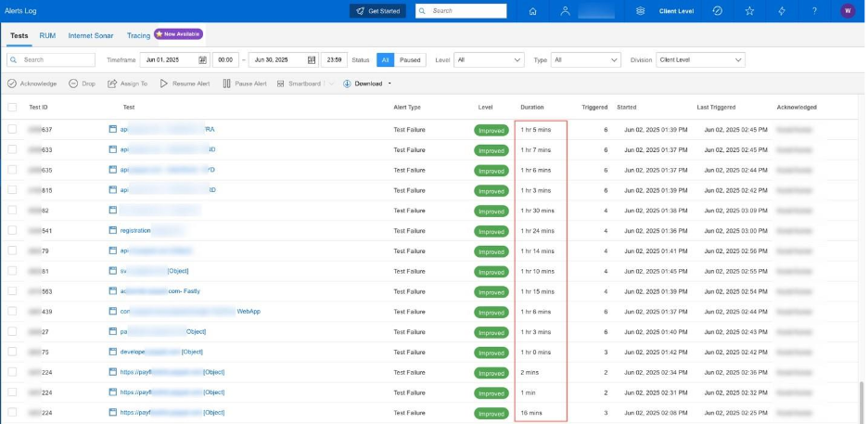
Task: Check the box for test ending 635
Action: click(12, 170)
